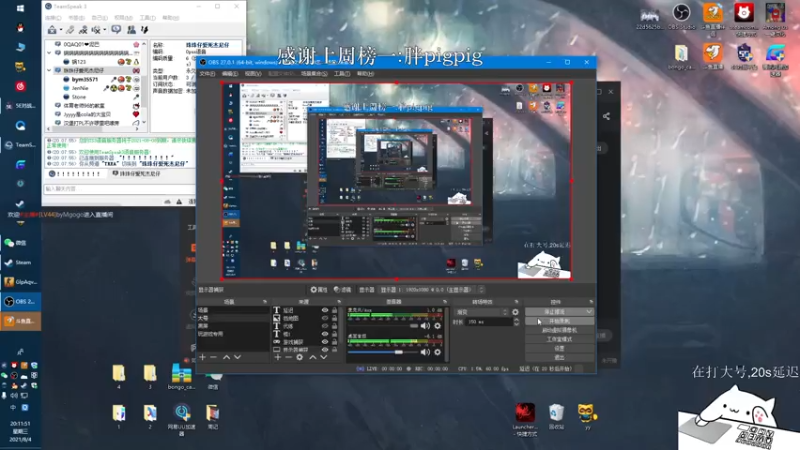Click the 桌面音频 volume slider

[x=383, y=352]
